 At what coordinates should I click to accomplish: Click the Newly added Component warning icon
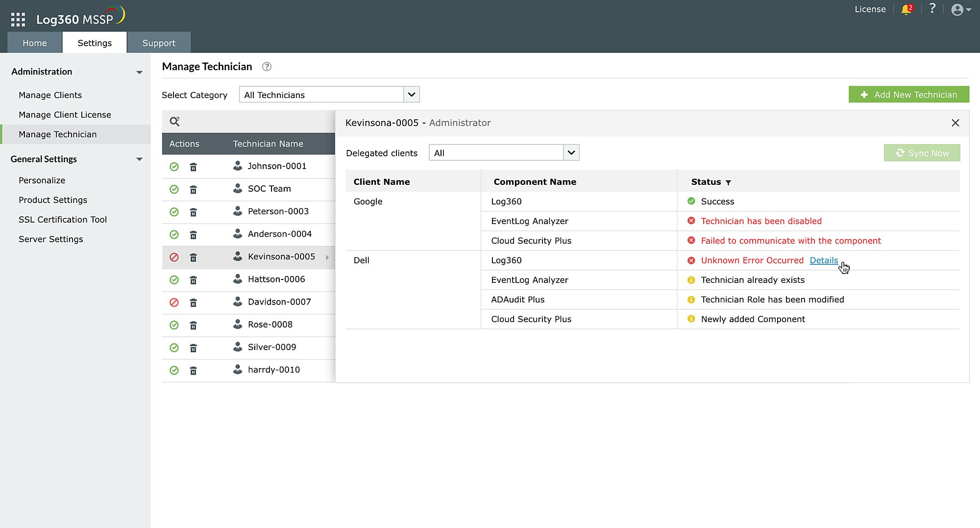691,319
